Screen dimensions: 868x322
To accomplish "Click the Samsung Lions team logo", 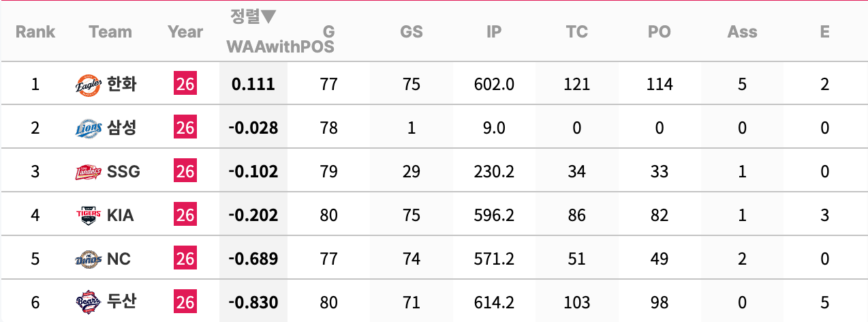I will 89,128.
